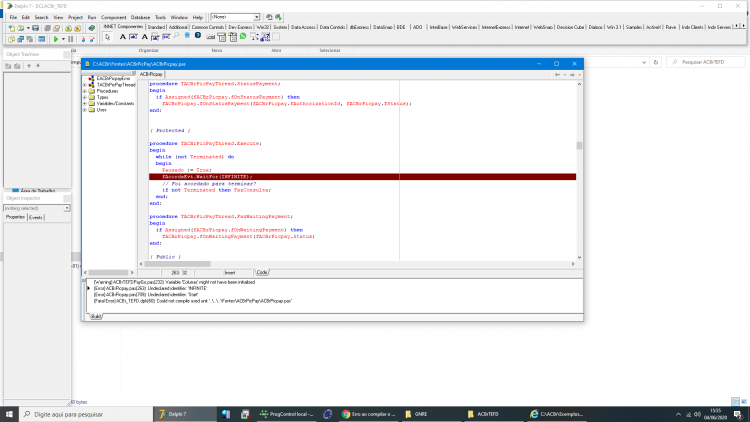
Task: Expand the Uses folder node
Action: 85,110
